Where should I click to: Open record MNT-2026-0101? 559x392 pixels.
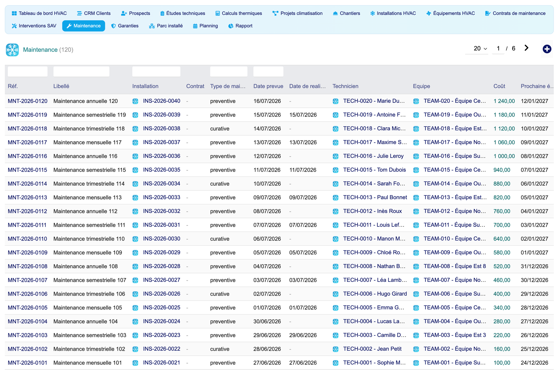pos(28,363)
